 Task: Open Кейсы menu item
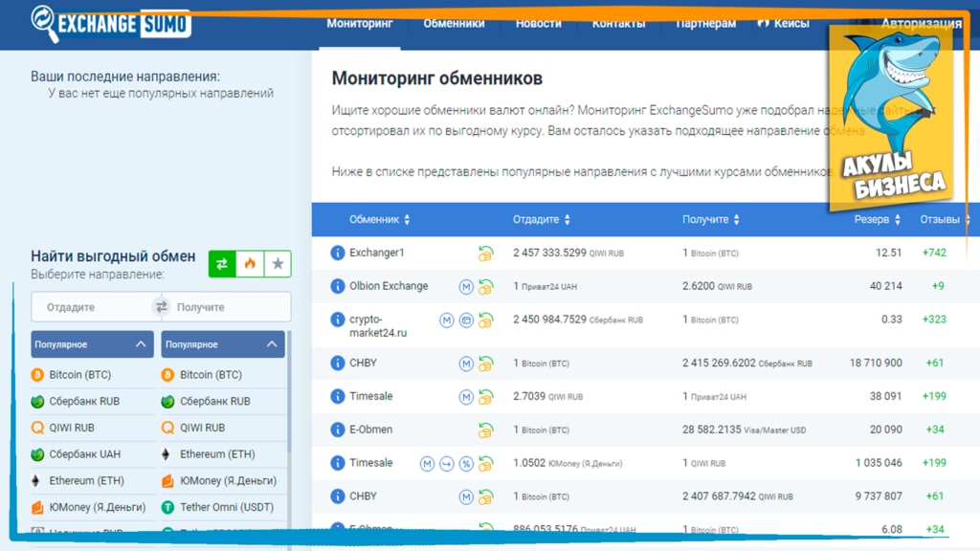tap(784, 24)
